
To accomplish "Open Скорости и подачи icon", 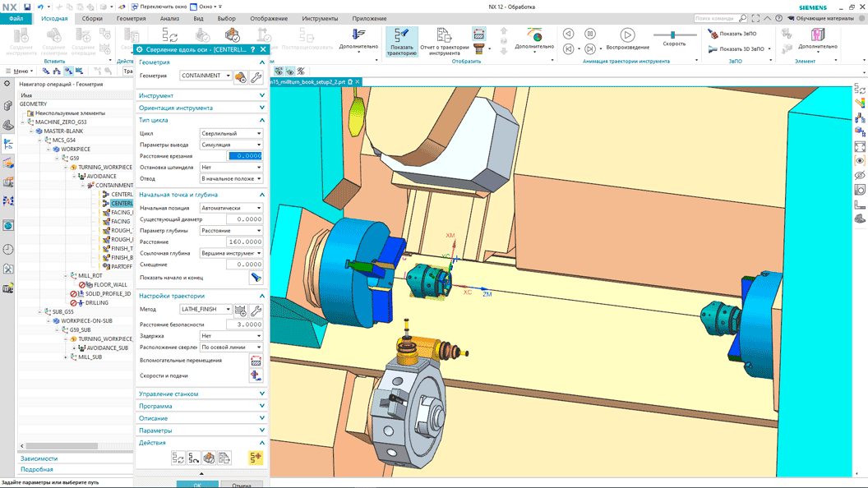I will tap(256, 375).
